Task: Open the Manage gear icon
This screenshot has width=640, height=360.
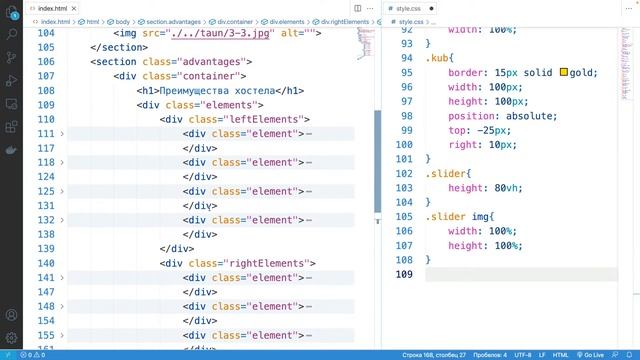Action: point(11,338)
